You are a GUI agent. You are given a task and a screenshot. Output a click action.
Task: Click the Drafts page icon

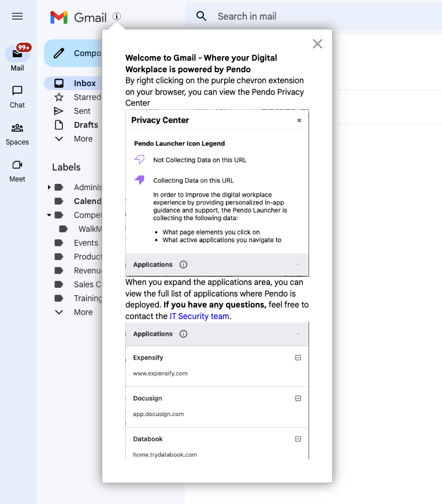coord(59,125)
